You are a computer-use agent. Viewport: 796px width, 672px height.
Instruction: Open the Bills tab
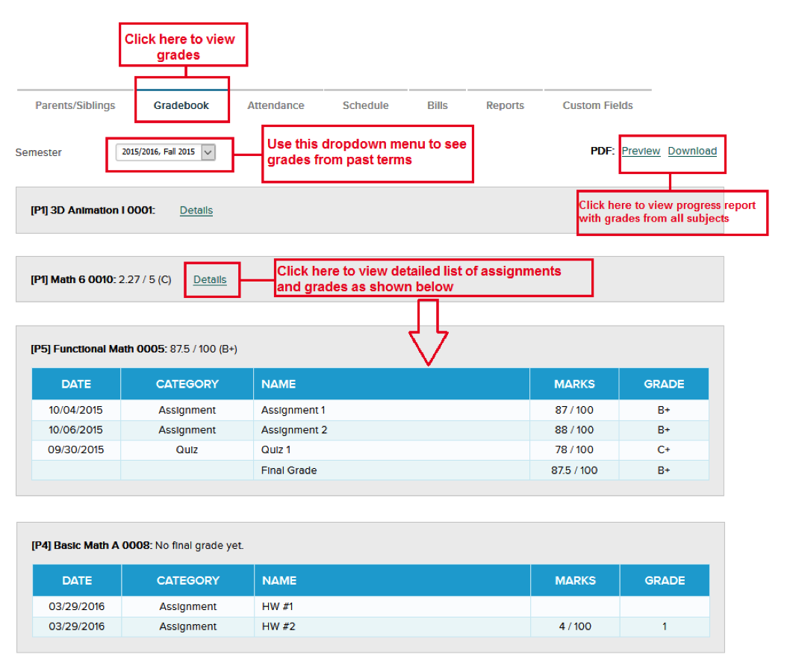click(x=437, y=105)
